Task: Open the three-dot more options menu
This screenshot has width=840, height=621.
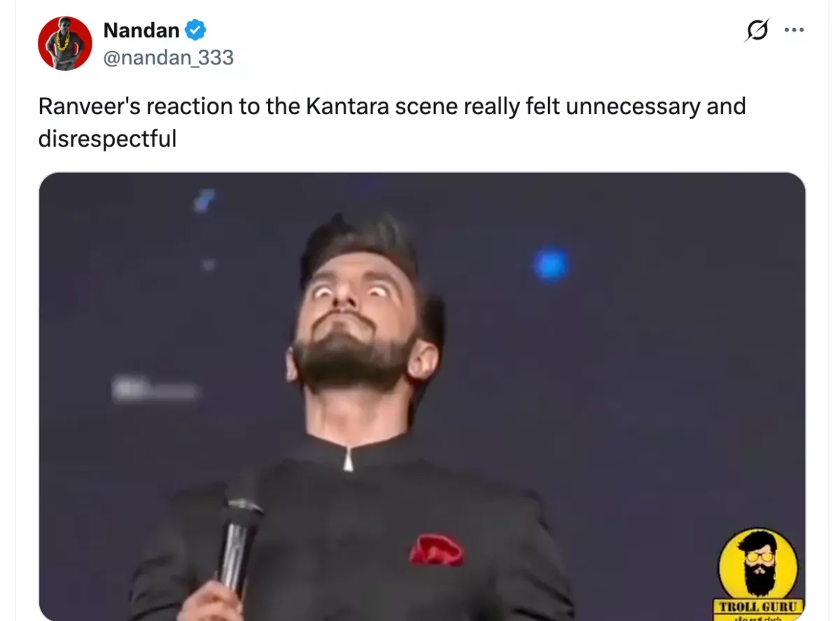Action: [x=794, y=30]
